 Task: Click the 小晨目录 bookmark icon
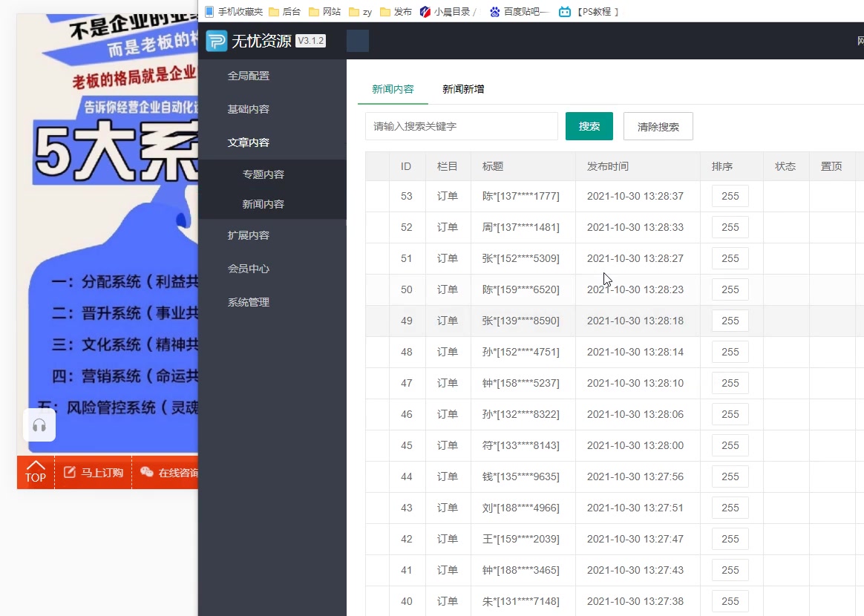pos(425,11)
